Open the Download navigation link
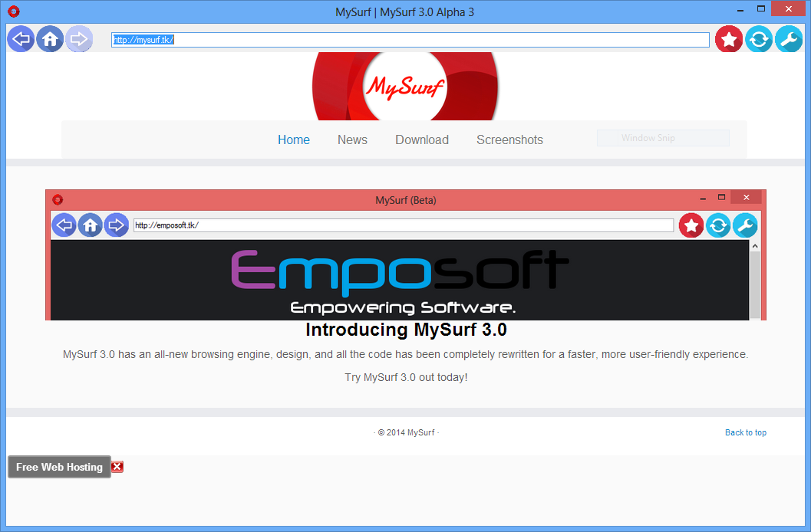Image resolution: width=811 pixels, height=532 pixels. [422, 140]
